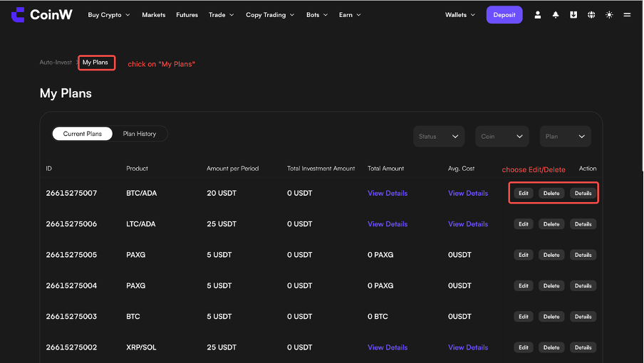Open Details for plan 26615275002
644x363 pixels.
[x=583, y=347]
